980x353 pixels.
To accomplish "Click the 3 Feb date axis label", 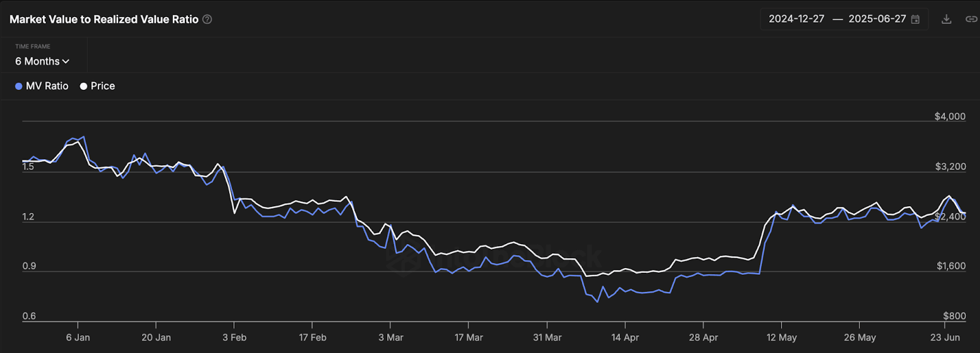I will click(x=235, y=338).
